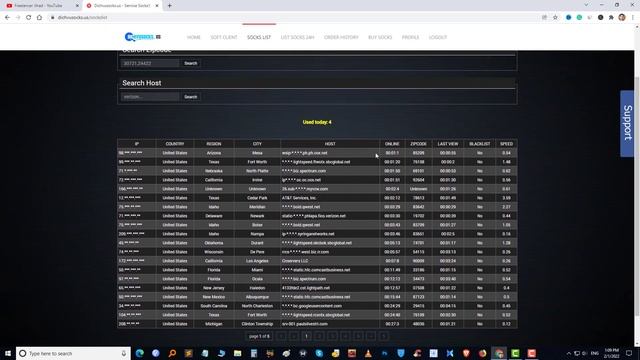
Task: Click the zipcode search input field
Action: pyautogui.click(x=150, y=63)
